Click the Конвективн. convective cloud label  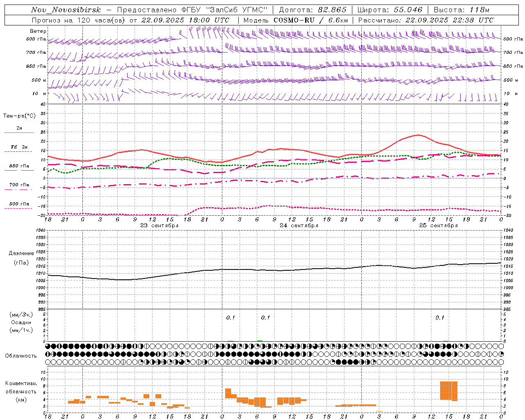click(21, 383)
